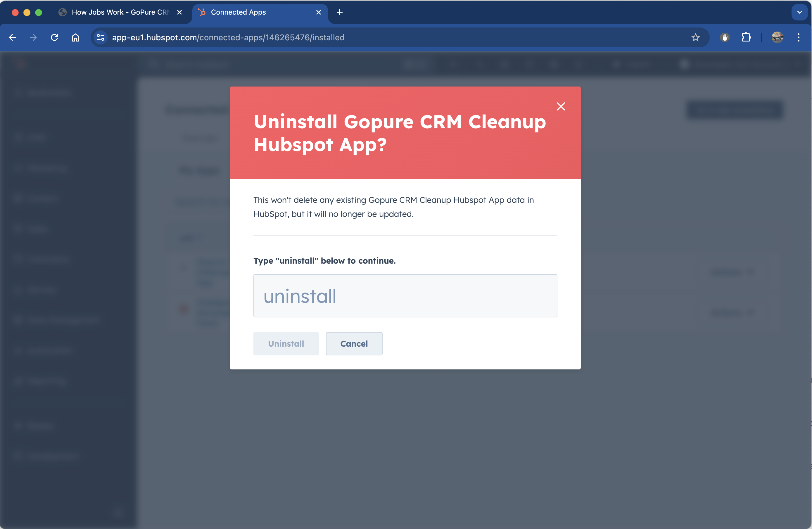Open the browser home page

(x=75, y=37)
